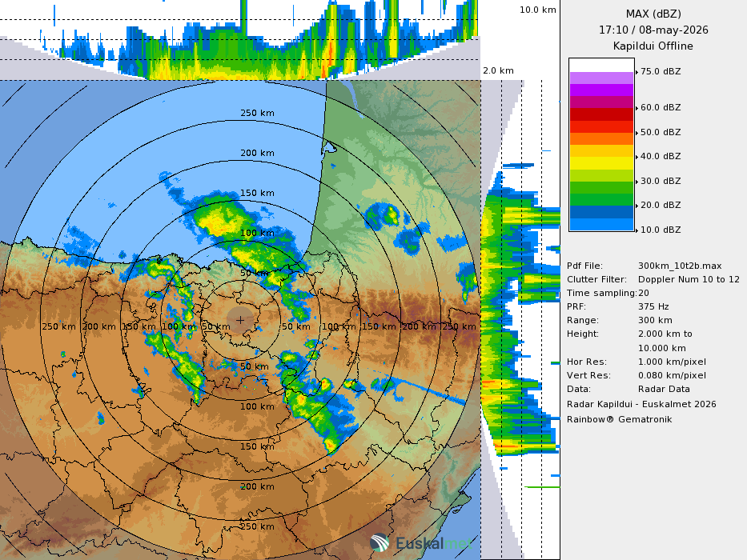The width and height of the screenshot is (747, 560).
Task: Click the storm cell at the southeast 150 km ring
Action: pyautogui.click(x=330, y=446)
